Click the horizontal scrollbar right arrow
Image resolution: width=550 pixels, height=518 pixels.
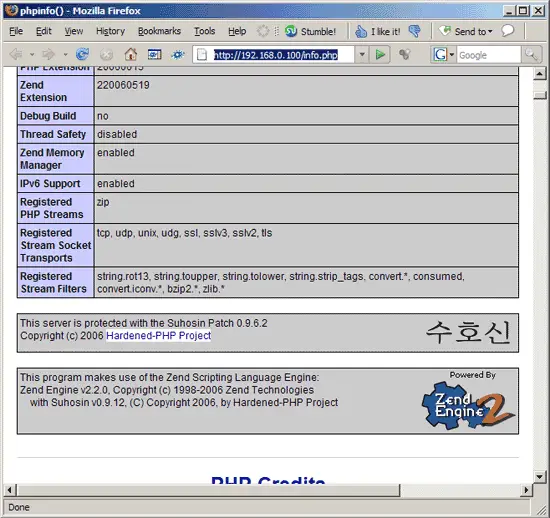526,490
